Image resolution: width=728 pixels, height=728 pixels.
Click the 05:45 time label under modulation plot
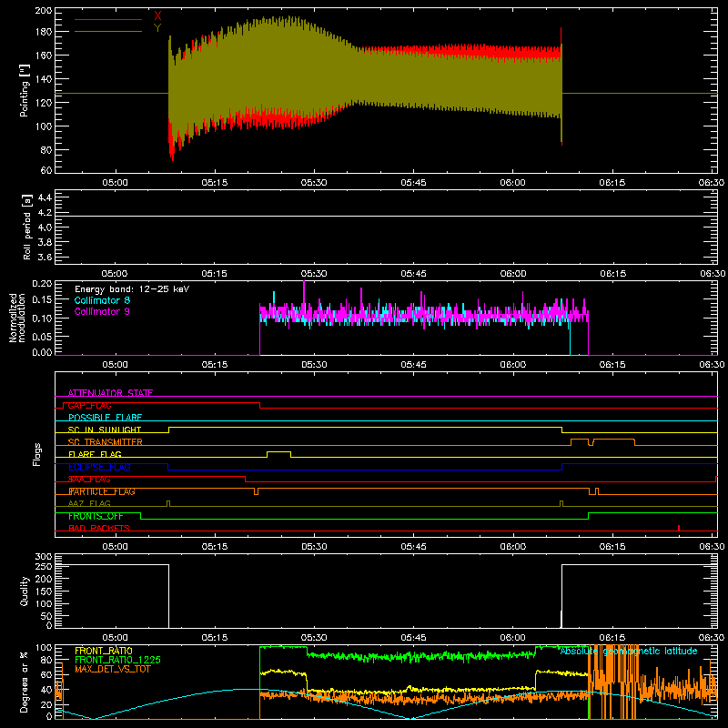(413, 365)
